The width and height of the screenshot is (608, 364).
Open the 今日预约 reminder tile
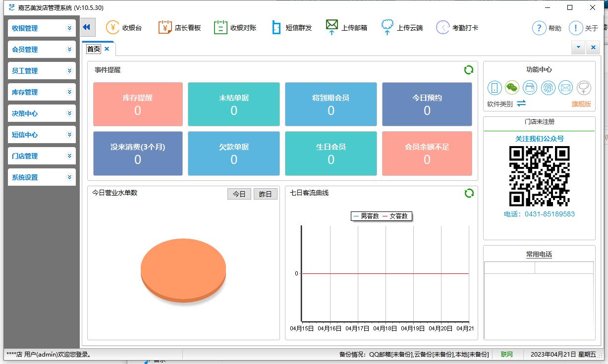tap(427, 104)
